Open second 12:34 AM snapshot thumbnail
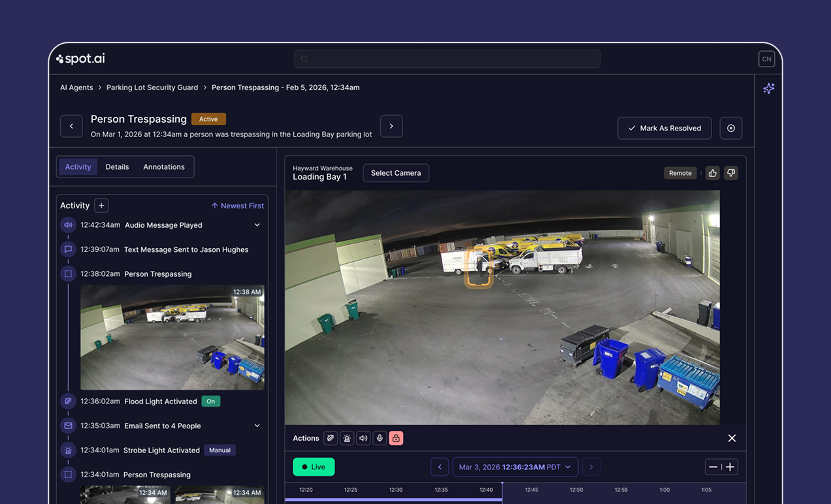831x504 pixels. [x=220, y=495]
